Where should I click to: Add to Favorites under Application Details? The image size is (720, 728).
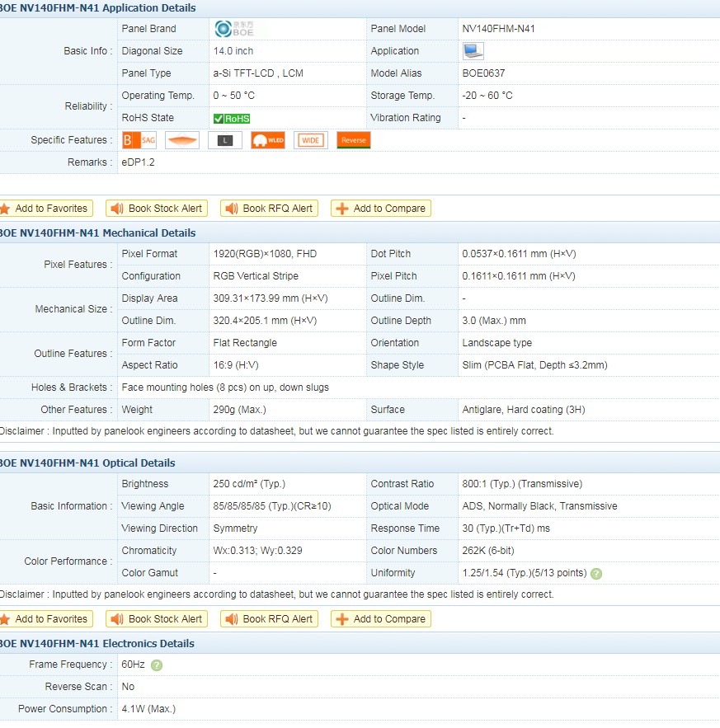click(45, 209)
